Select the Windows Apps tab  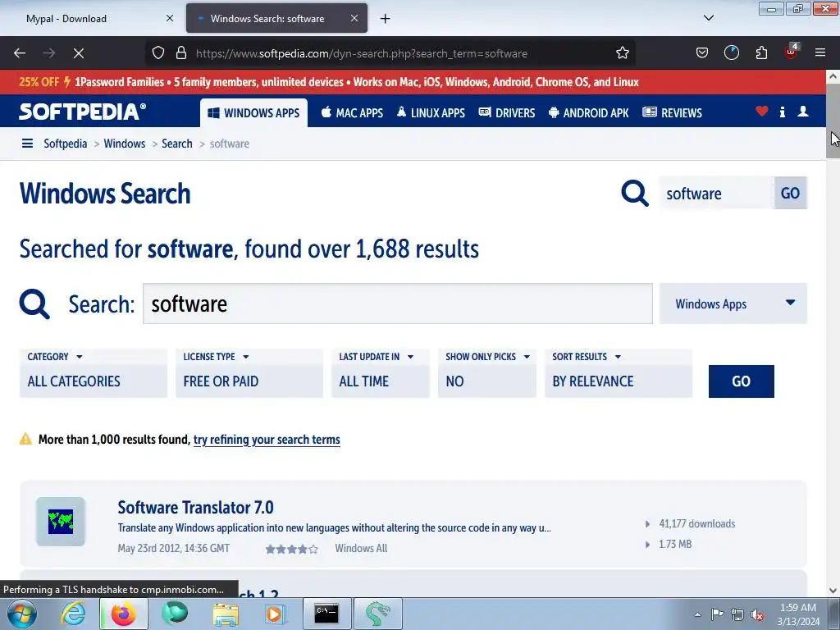pos(254,113)
